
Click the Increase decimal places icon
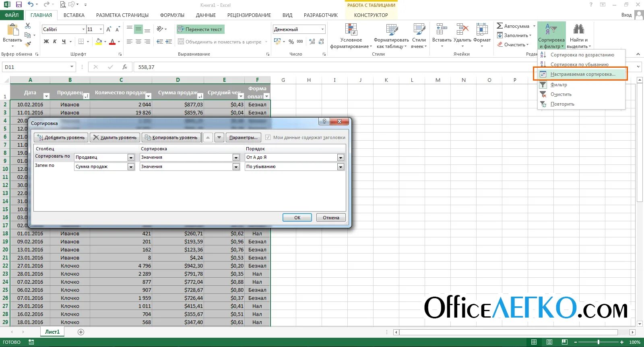coord(312,42)
